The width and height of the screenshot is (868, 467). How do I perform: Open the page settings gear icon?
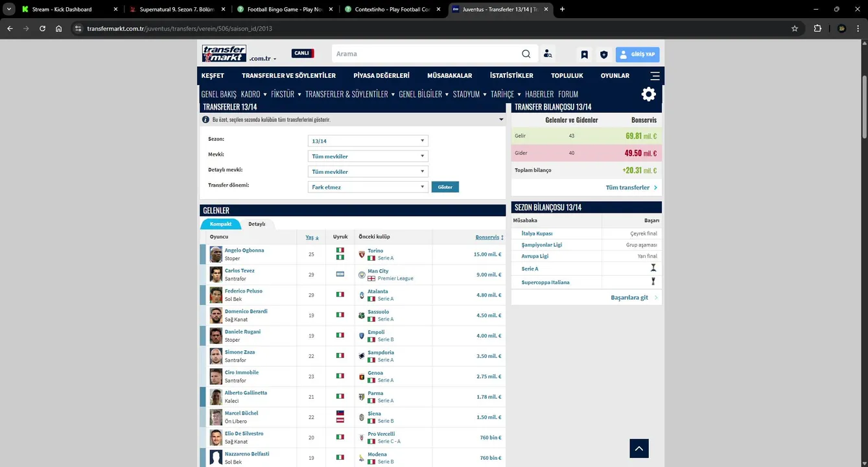pyautogui.click(x=648, y=94)
